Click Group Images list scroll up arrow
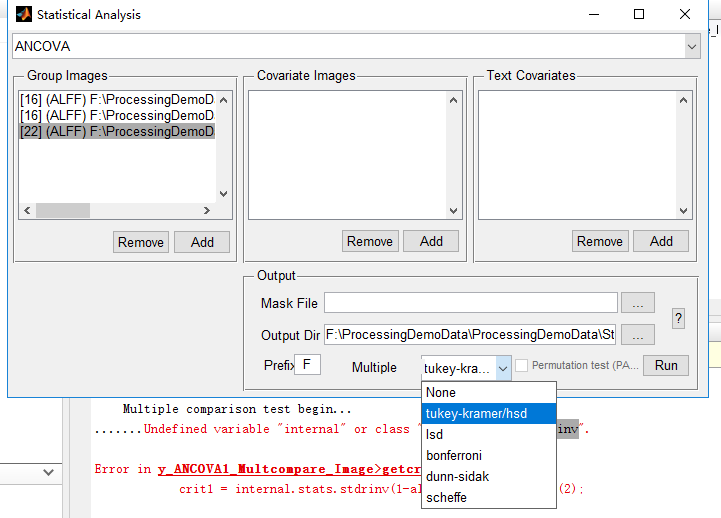 coord(223,100)
